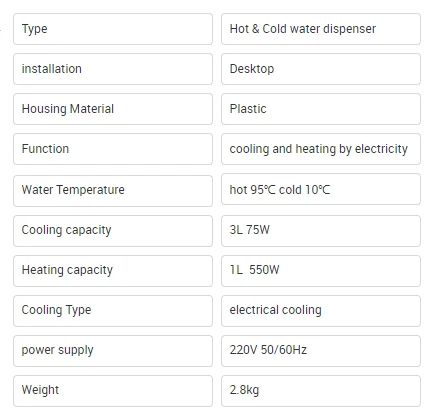
Task: Click the installation label box
Action: point(113,69)
